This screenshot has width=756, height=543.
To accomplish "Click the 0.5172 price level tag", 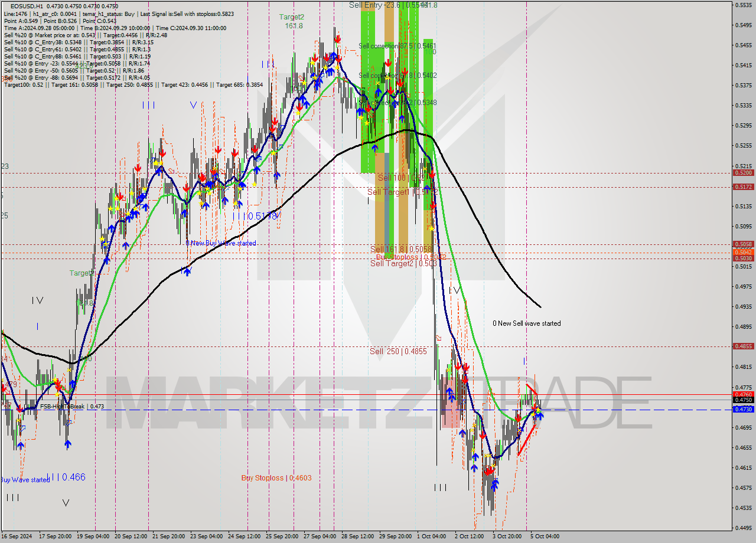I will (x=743, y=187).
